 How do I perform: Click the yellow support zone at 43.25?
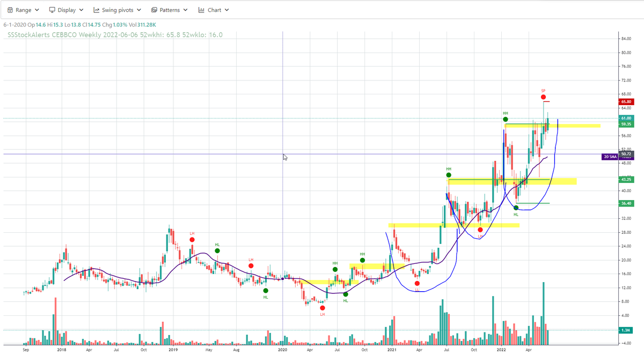513,181
